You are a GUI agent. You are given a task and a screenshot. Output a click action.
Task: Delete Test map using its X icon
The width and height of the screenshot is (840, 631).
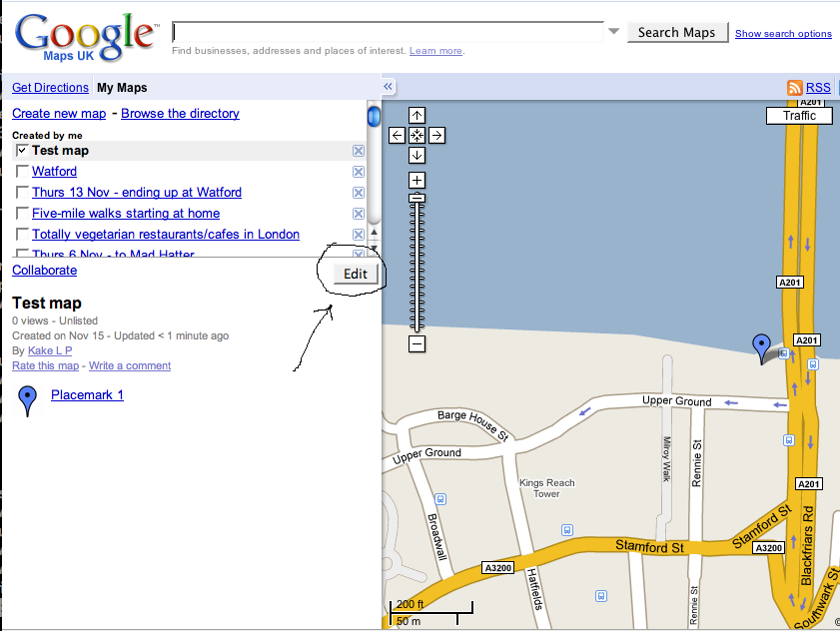[359, 151]
